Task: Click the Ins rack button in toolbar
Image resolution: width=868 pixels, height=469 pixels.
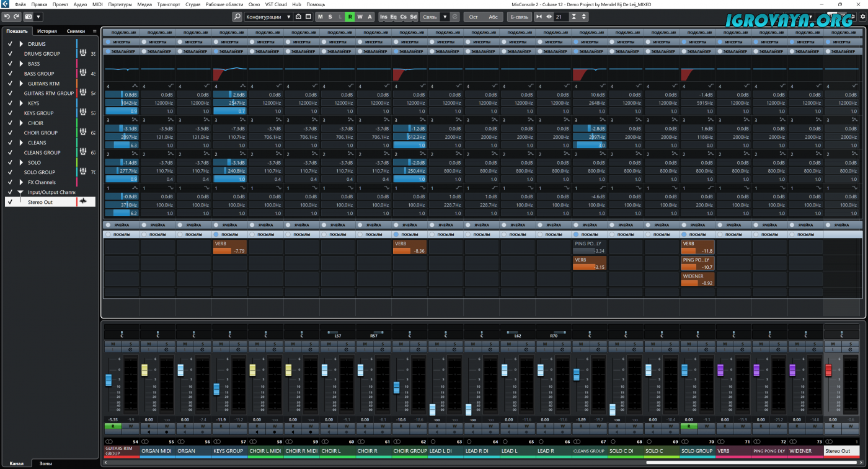Action: 384,17
